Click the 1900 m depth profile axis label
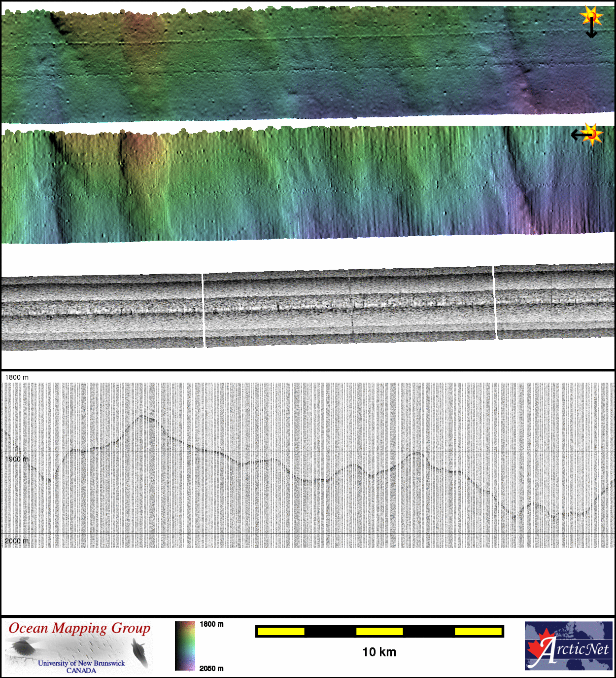 pyautogui.click(x=17, y=459)
